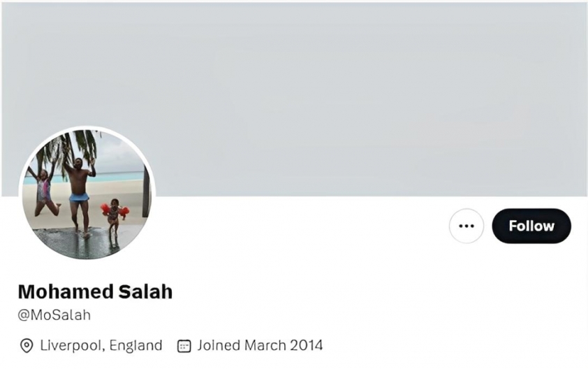Click the location pin icon
This screenshot has height=369, width=588.
[x=26, y=345]
